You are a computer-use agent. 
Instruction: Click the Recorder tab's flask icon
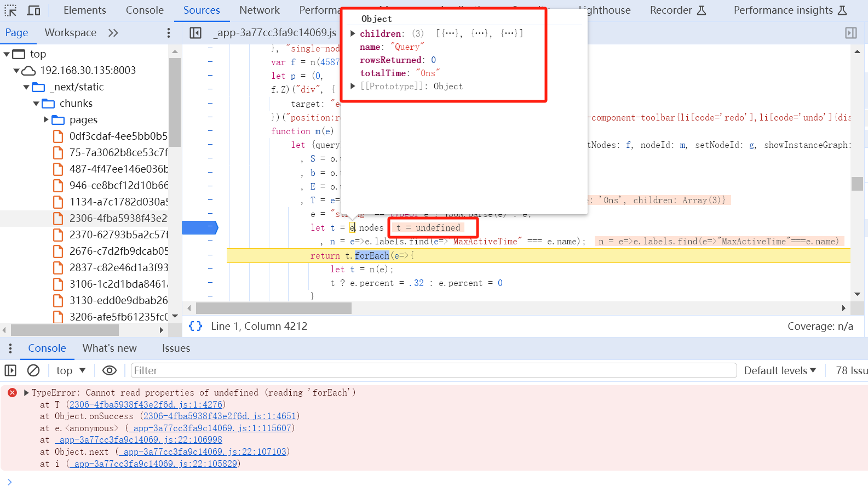coord(702,10)
